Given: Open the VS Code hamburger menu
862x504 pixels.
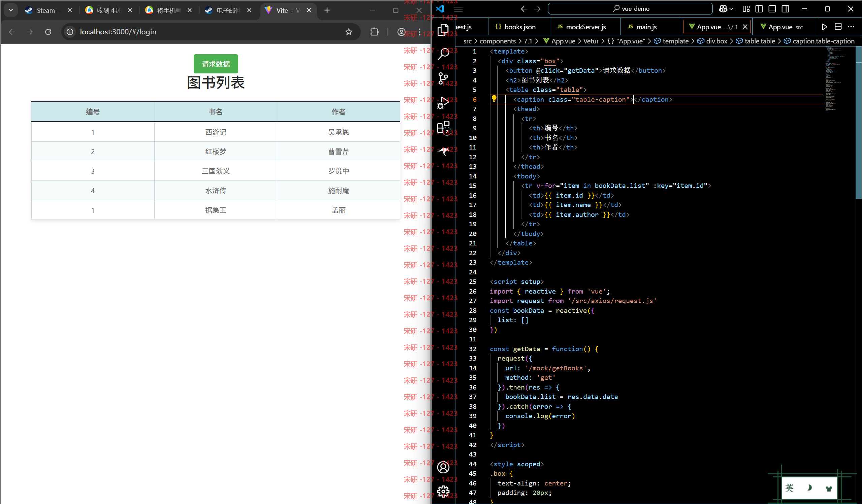Looking at the screenshot, I should pyautogui.click(x=458, y=9).
